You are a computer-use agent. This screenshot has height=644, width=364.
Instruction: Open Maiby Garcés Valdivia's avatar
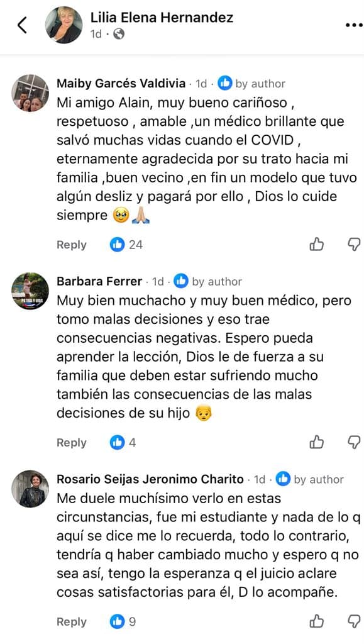pyautogui.click(x=30, y=93)
